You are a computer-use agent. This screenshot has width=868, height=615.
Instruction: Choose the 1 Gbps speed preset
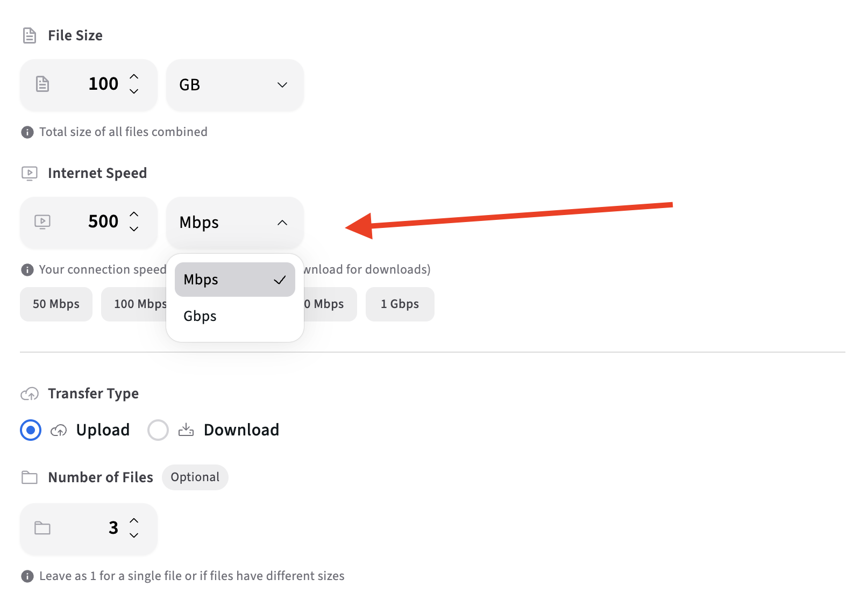(x=400, y=304)
